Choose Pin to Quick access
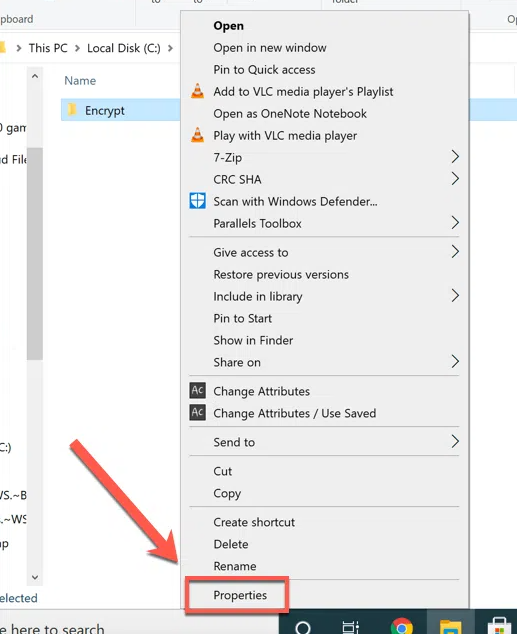 tap(264, 70)
